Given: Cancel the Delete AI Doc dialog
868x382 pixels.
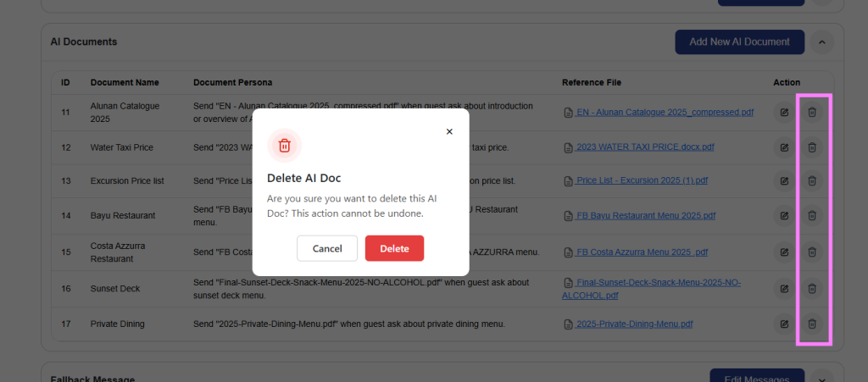Looking at the screenshot, I should (x=327, y=248).
